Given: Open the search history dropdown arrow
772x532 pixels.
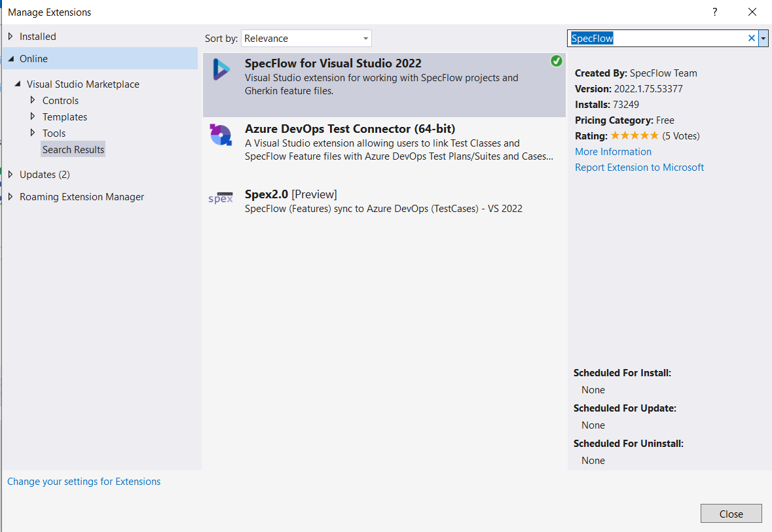Looking at the screenshot, I should [x=763, y=39].
